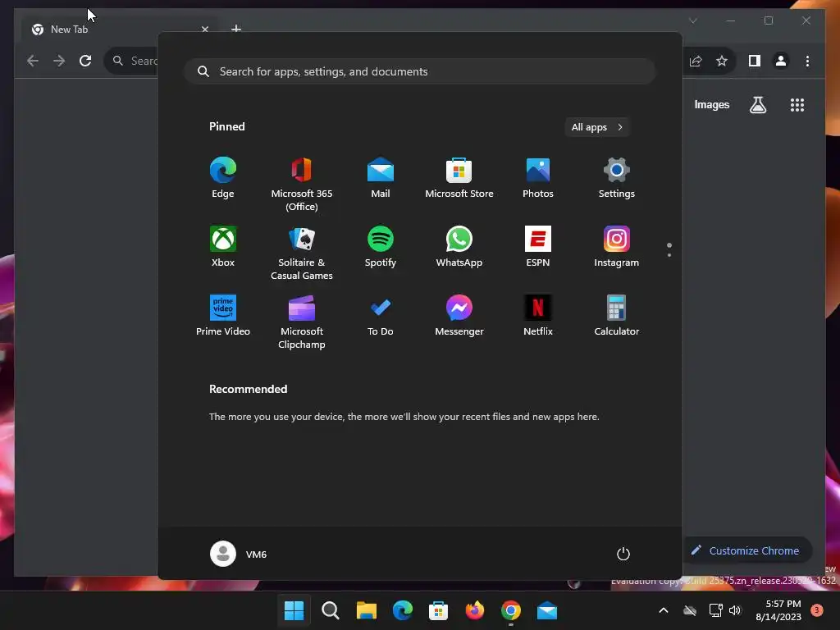The height and width of the screenshot is (630, 840).
Task: Open the clock and date panel
Action: coord(778,610)
